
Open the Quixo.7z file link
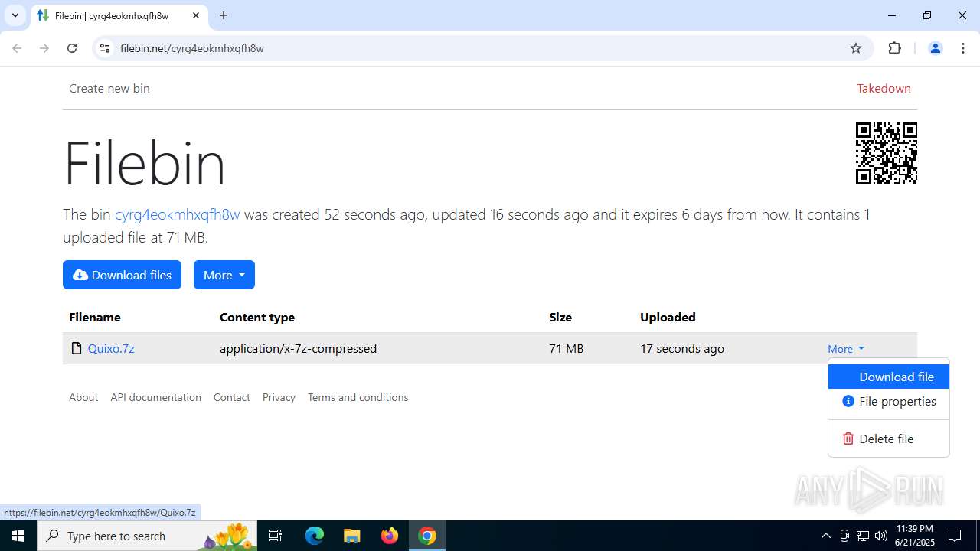[x=111, y=348]
